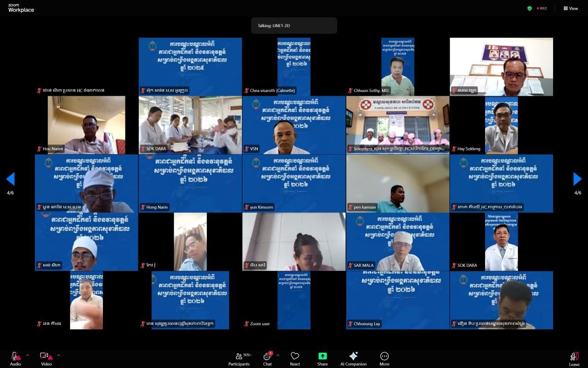Click the 'SAR MALA' name label

pos(364,265)
